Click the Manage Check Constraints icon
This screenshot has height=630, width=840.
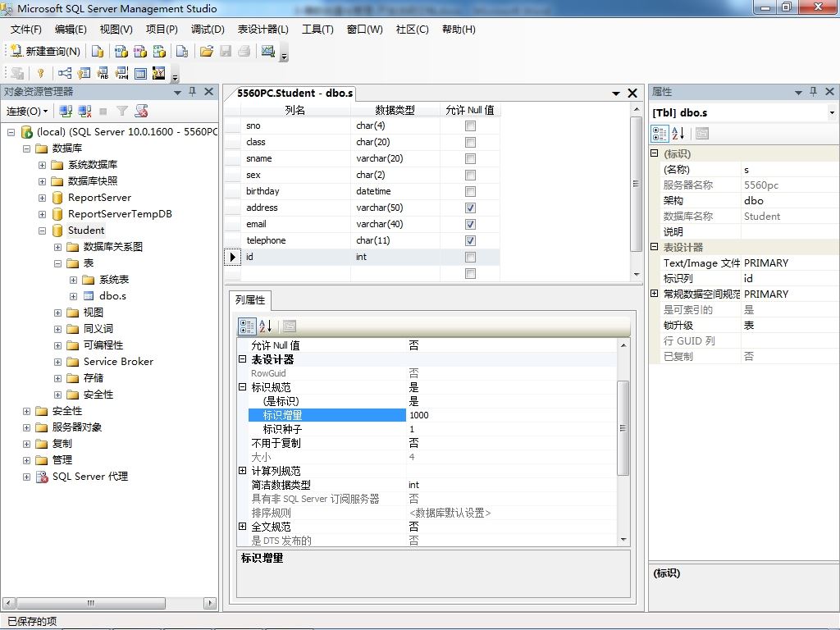(140, 73)
